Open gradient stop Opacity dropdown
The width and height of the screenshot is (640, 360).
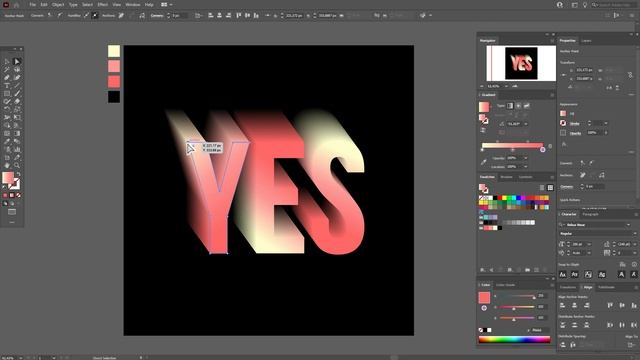526,158
